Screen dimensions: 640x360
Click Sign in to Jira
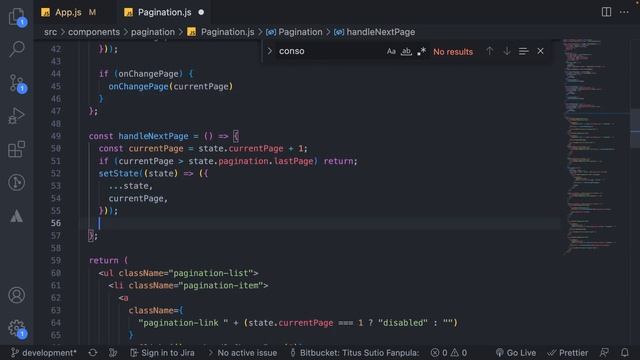(162, 353)
